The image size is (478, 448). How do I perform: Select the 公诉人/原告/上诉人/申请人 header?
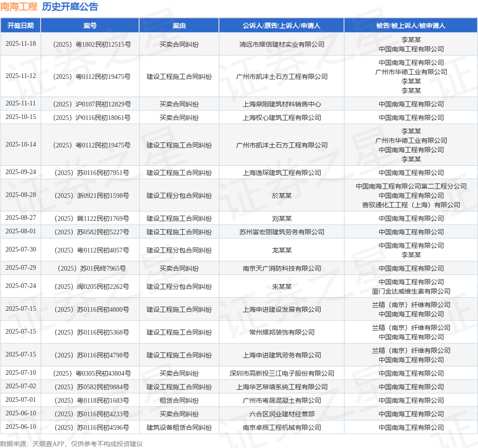tap(281, 26)
